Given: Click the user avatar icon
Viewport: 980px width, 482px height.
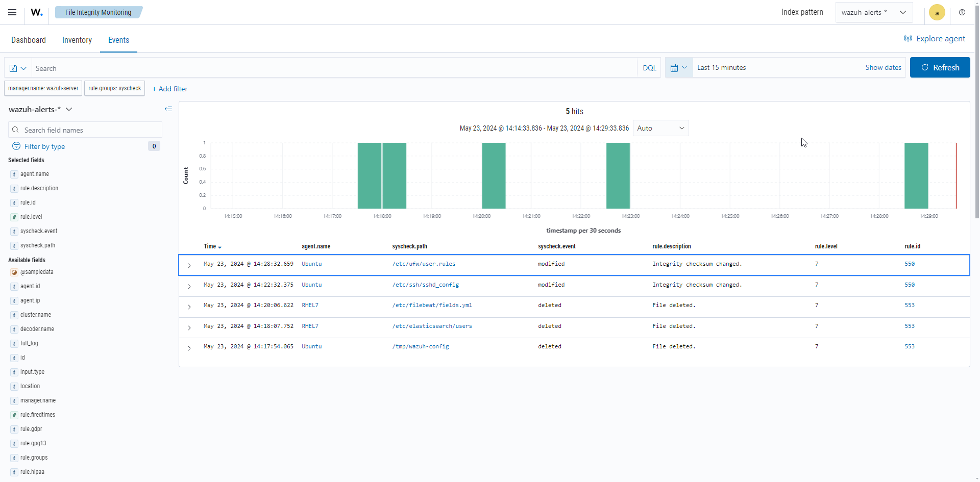Looking at the screenshot, I should 937,13.
